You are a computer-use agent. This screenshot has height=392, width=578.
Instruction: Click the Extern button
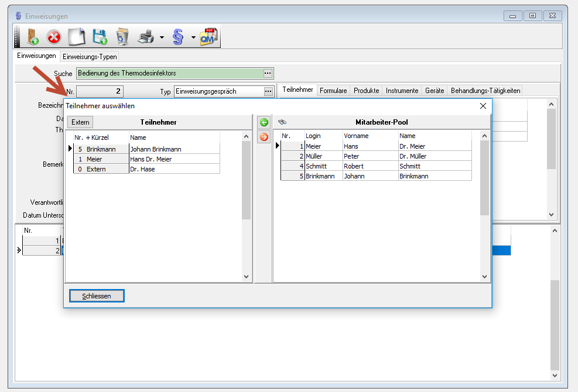click(x=80, y=122)
